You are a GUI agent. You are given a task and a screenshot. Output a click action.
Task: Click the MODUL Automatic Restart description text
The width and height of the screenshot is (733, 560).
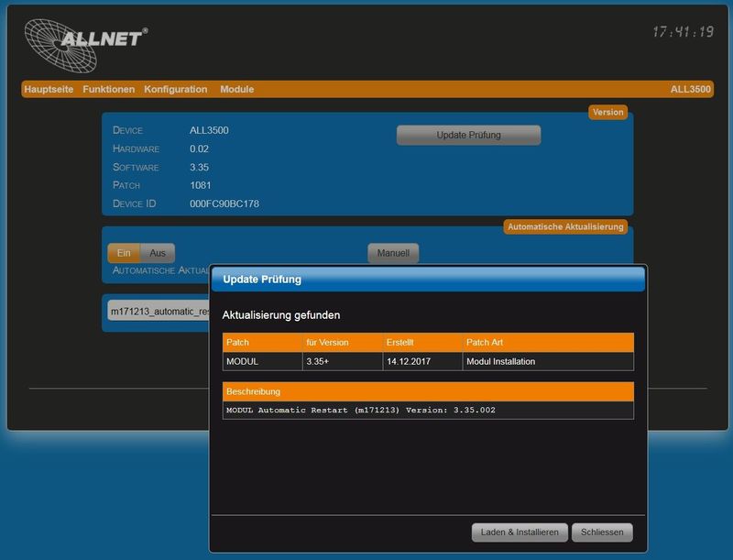click(361, 410)
